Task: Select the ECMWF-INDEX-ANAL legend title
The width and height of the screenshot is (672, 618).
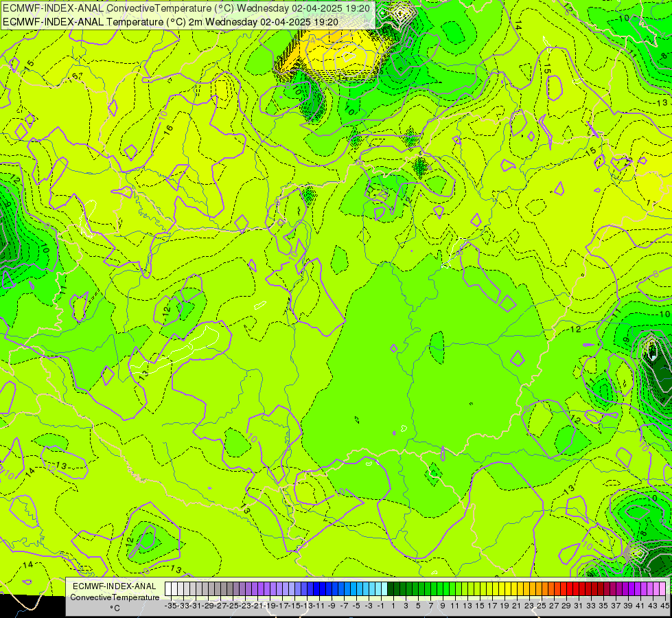Action: click(x=115, y=586)
